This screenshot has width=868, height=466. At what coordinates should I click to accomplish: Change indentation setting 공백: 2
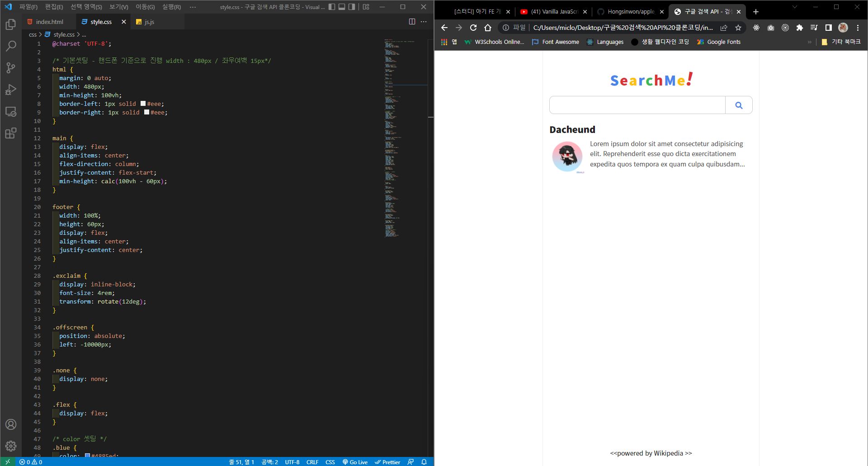[x=270, y=462]
